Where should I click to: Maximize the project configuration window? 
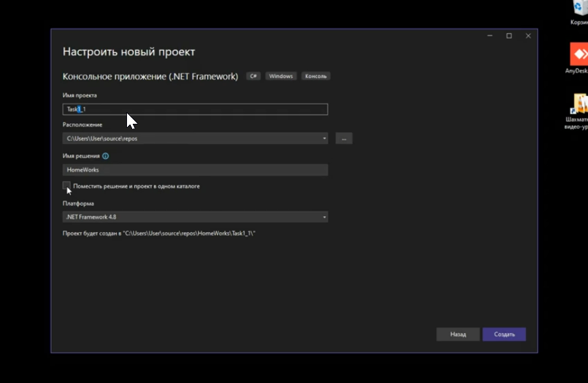509,35
